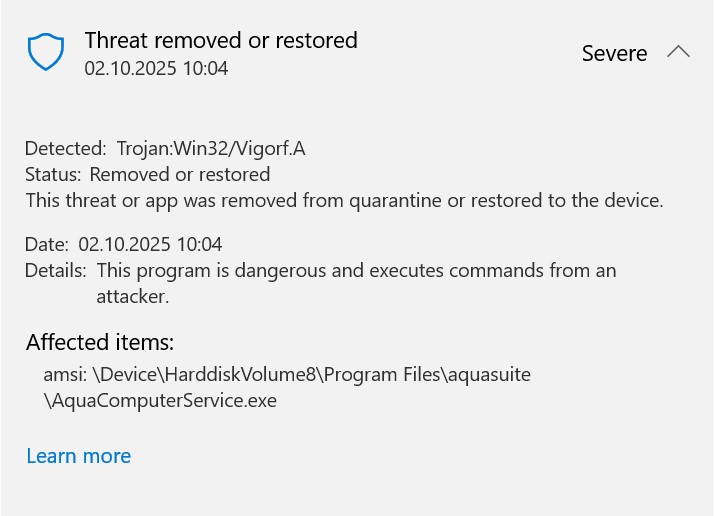Image resolution: width=714 pixels, height=516 pixels.
Task: Click the Status label
Action: pos(53,174)
